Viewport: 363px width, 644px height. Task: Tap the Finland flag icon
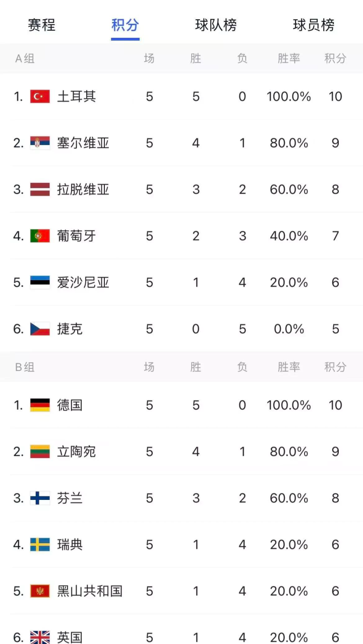coord(40,498)
